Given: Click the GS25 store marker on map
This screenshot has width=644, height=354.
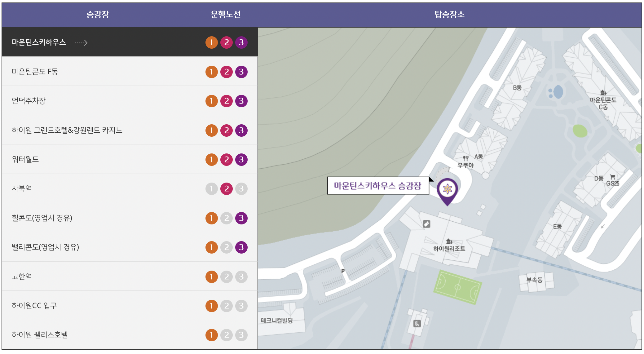Looking at the screenshot, I should tap(613, 180).
